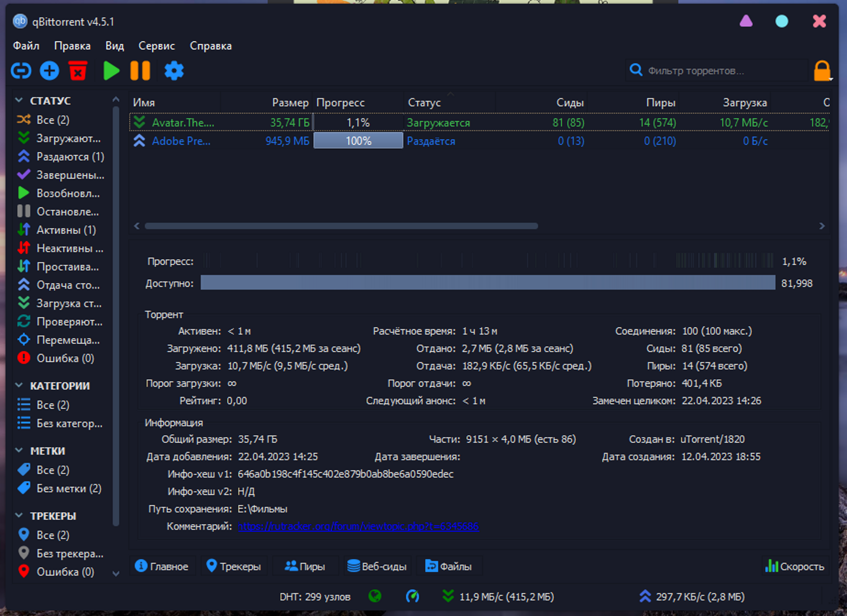Lock the interface with orange padlock icon
The width and height of the screenshot is (847, 616).
pyautogui.click(x=822, y=71)
